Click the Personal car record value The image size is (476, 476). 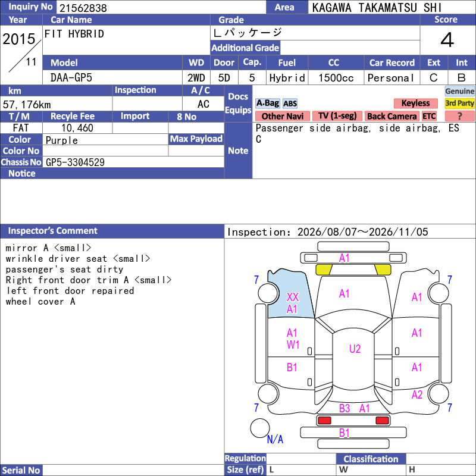point(391,78)
